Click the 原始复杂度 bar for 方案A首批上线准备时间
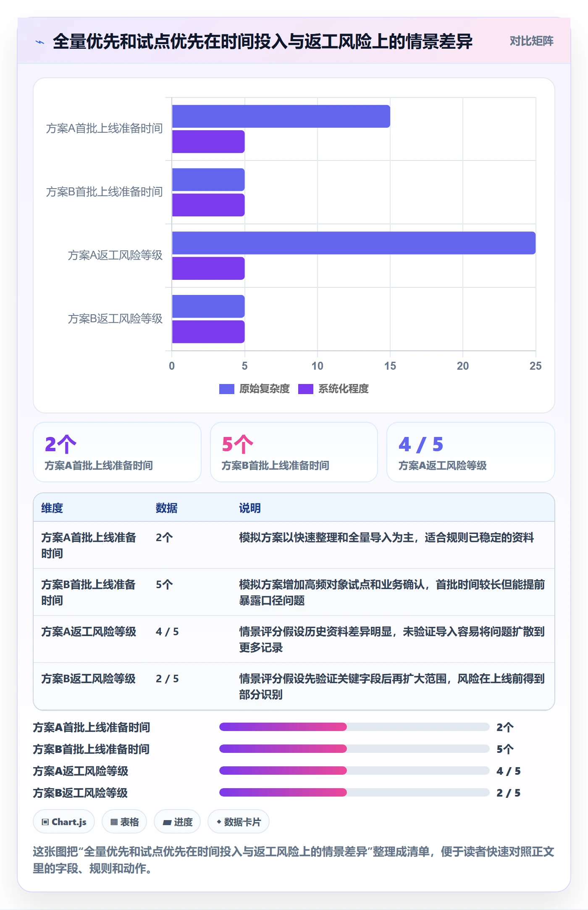Image resolution: width=588 pixels, height=910 pixels. (281, 116)
